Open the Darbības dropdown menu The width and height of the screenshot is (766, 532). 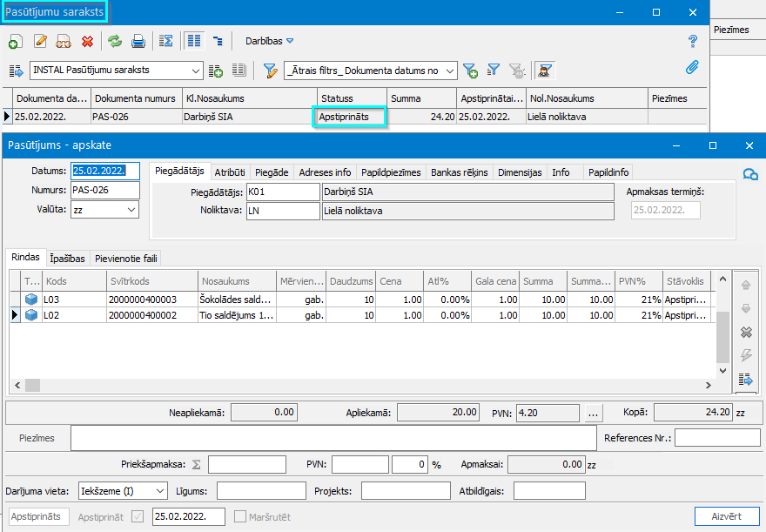pyautogui.click(x=269, y=41)
